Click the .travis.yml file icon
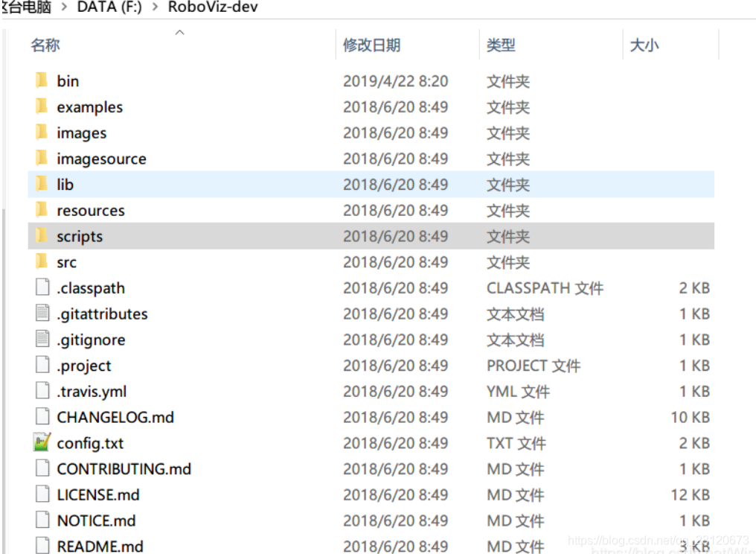 (42, 391)
